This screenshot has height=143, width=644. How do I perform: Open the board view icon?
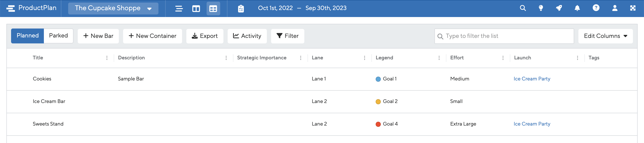[x=196, y=9]
